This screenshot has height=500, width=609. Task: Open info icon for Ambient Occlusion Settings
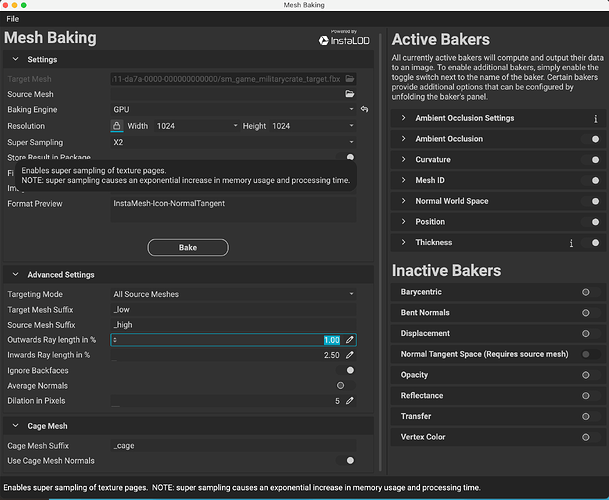click(x=596, y=118)
